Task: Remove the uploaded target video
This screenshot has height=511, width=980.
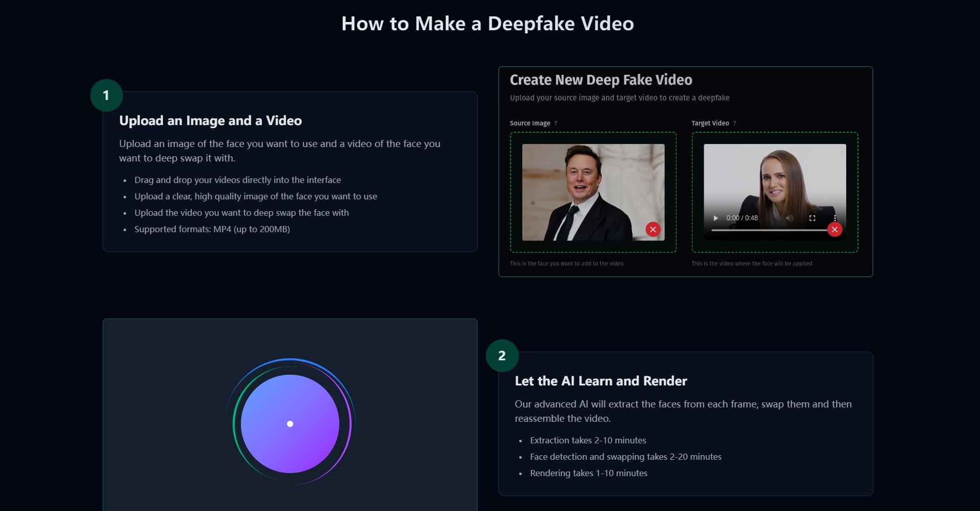Action: click(x=834, y=230)
